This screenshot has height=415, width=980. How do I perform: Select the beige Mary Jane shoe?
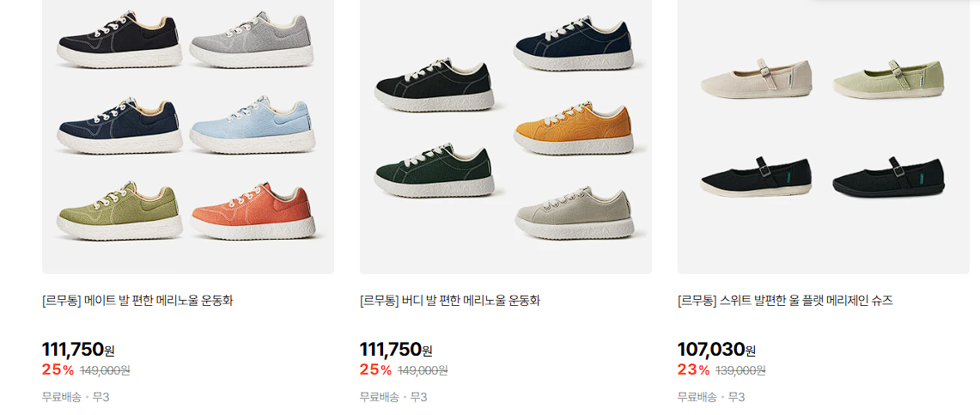(x=757, y=79)
